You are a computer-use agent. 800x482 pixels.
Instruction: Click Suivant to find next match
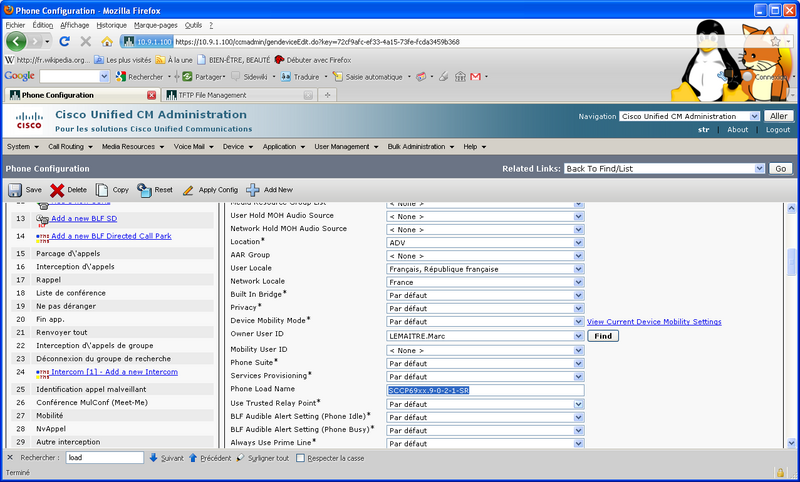(166, 458)
